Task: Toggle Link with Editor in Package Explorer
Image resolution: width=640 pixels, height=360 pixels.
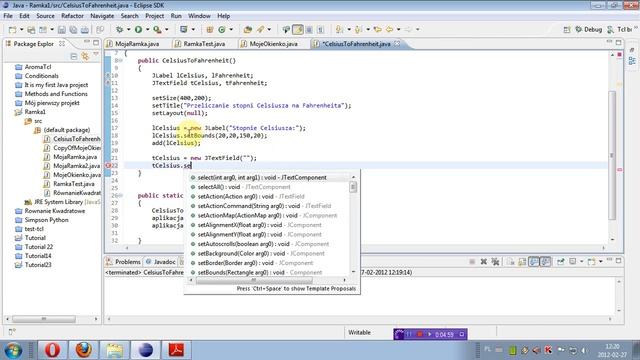Action: coord(85,56)
